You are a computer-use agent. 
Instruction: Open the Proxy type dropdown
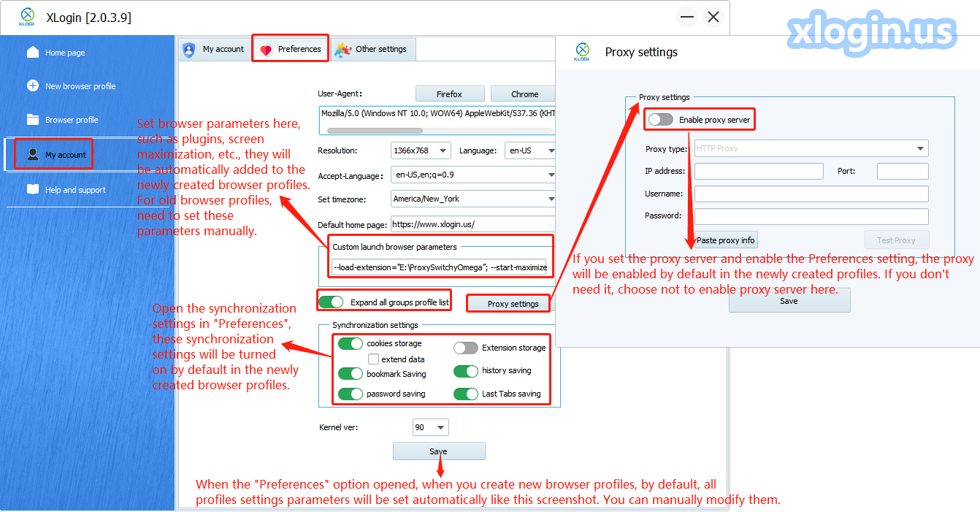click(811, 148)
